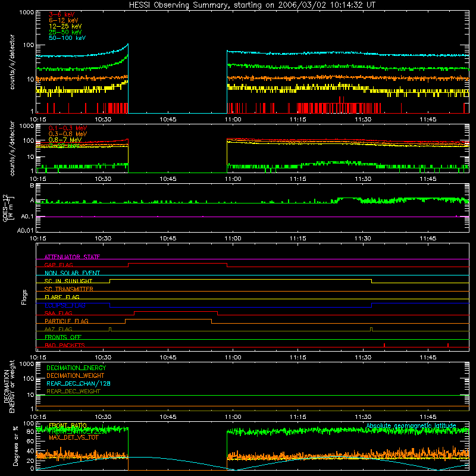Select the olive 'AAZ_FLAG' label

click(x=58, y=329)
